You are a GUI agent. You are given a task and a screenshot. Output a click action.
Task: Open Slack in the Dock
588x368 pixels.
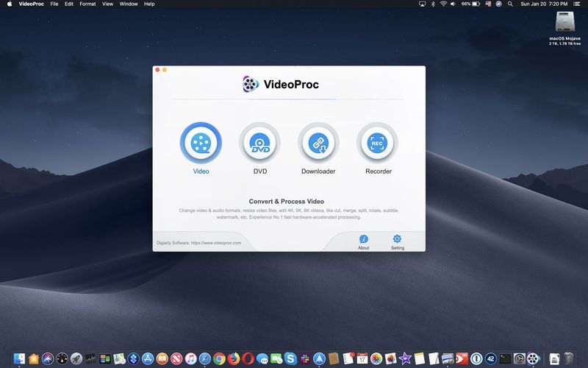(304, 358)
